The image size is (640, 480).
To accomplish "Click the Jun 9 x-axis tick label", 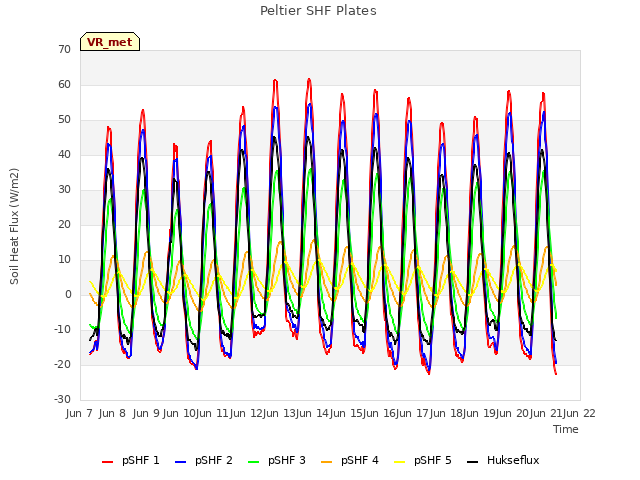I will tap(146, 413).
